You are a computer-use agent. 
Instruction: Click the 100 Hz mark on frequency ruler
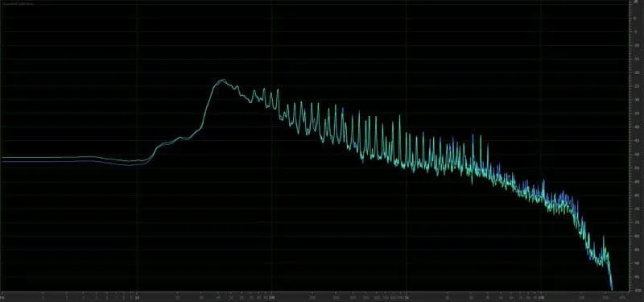(271, 297)
